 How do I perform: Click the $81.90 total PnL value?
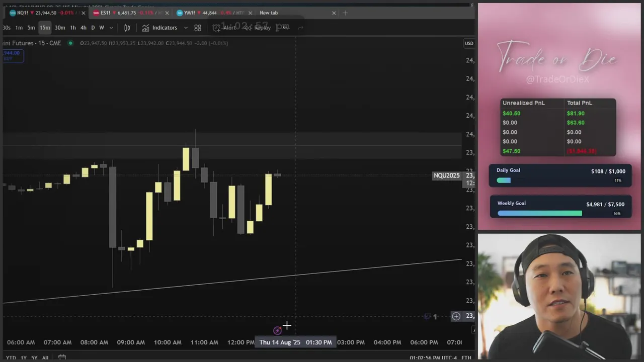576,114
